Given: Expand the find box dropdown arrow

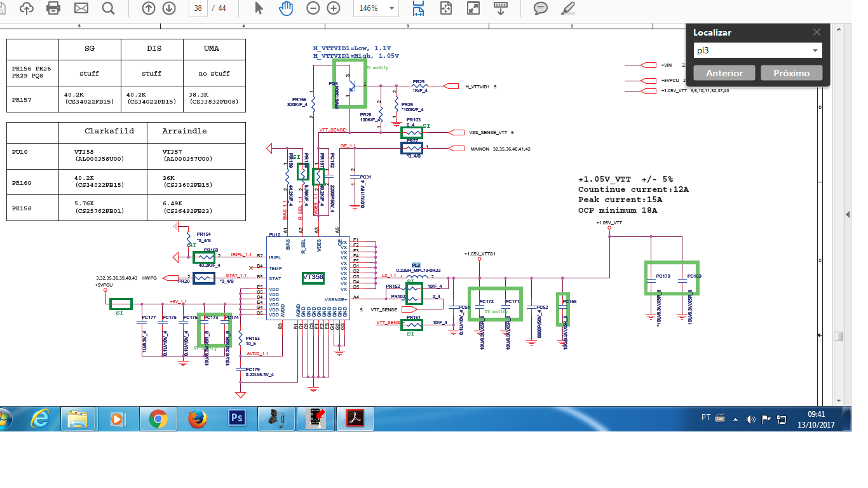Looking at the screenshot, I should point(815,51).
